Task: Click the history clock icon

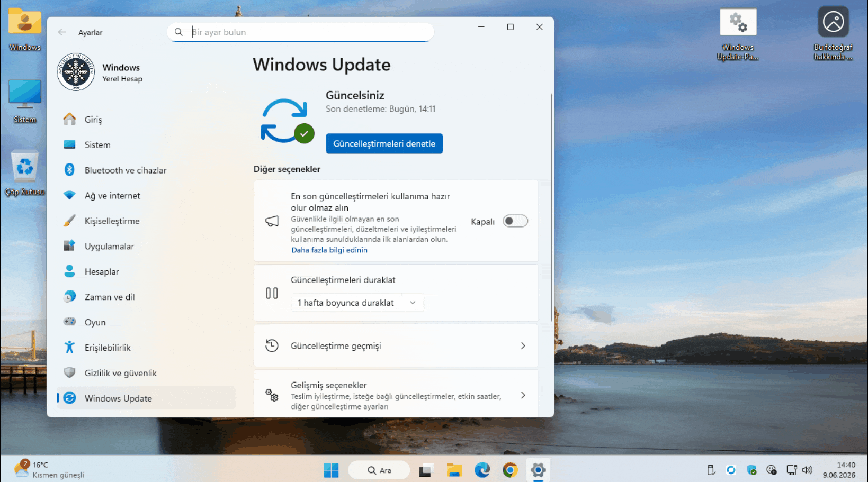Action: 272,345
